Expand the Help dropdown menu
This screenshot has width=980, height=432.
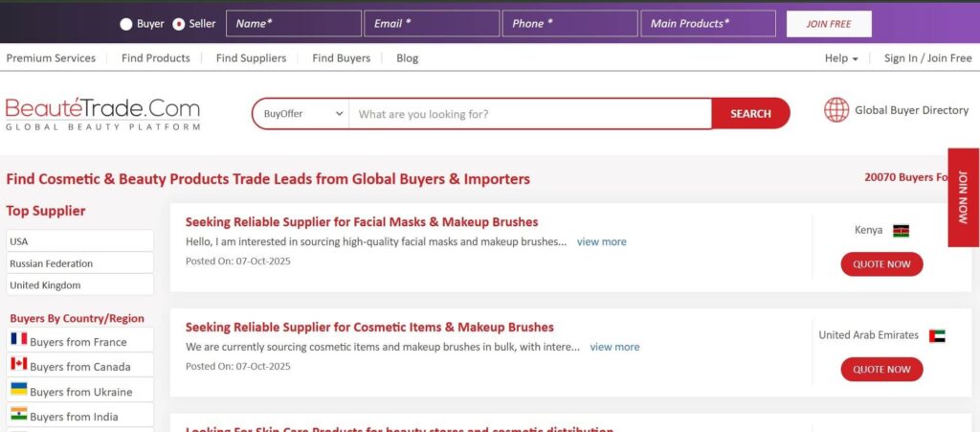[x=840, y=58]
